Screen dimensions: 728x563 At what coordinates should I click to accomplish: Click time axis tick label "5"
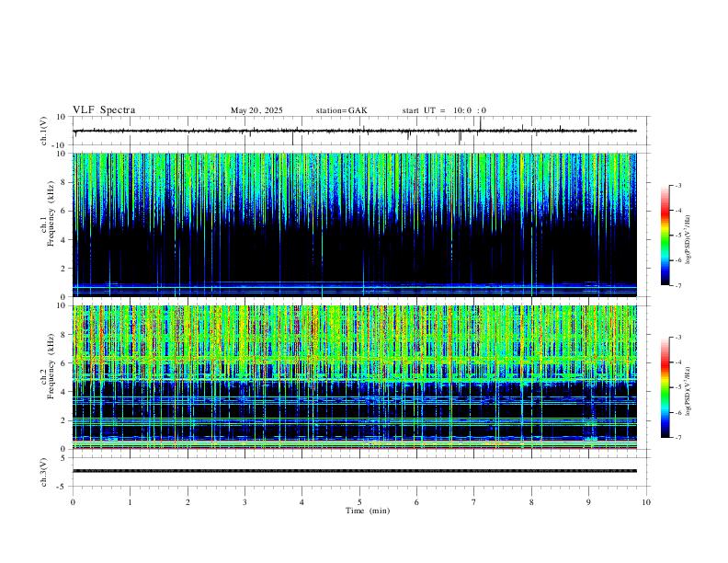tap(359, 502)
